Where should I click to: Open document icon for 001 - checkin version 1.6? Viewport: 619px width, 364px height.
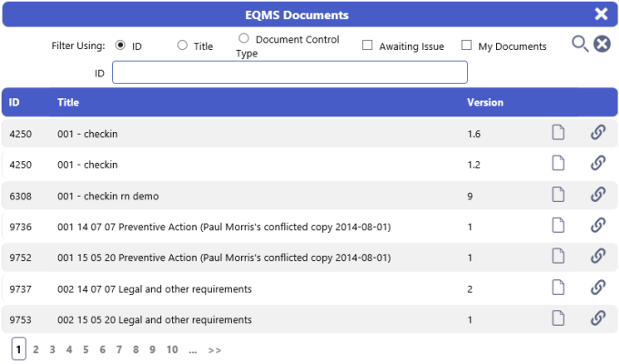pyautogui.click(x=558, y=132)
